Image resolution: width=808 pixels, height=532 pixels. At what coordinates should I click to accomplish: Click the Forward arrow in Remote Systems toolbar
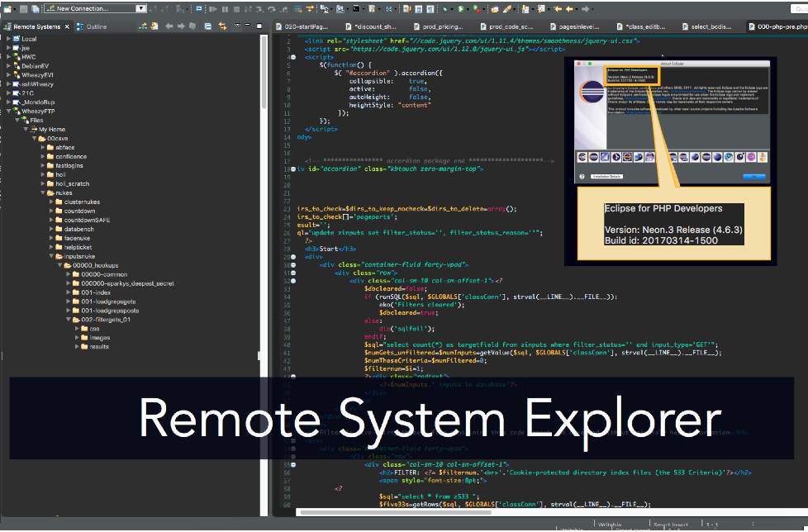[181, 26]
